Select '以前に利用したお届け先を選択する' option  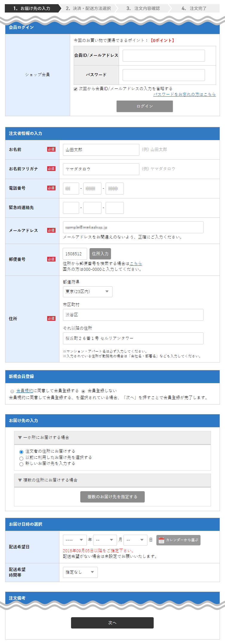point(21,458)
